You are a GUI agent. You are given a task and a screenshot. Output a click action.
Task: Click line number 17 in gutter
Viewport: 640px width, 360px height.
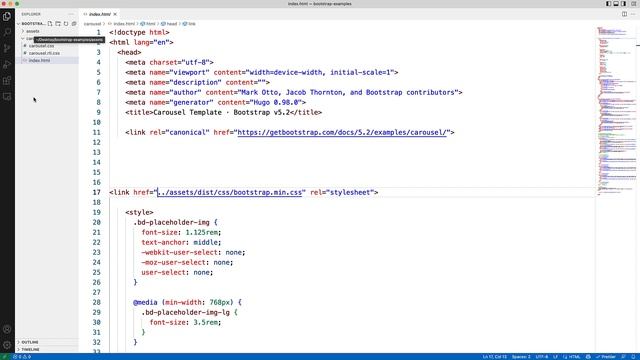tap(96, 192)
